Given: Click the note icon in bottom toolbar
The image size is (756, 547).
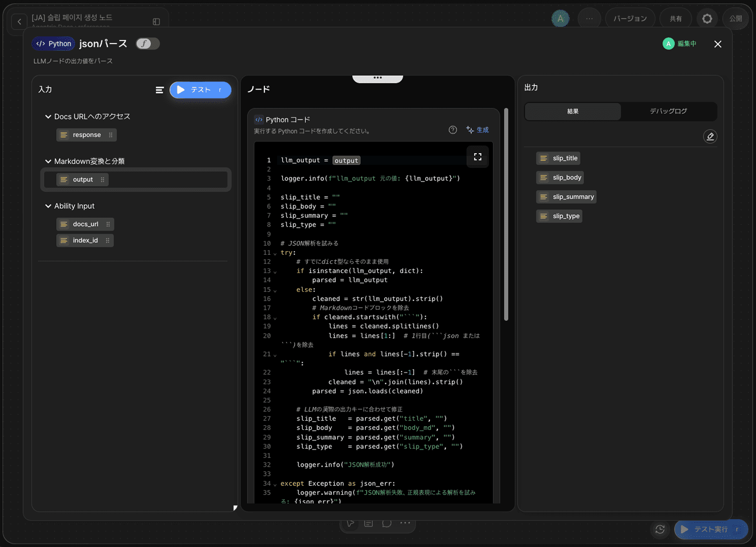Looking at the screenshot, I should (369, 523).
